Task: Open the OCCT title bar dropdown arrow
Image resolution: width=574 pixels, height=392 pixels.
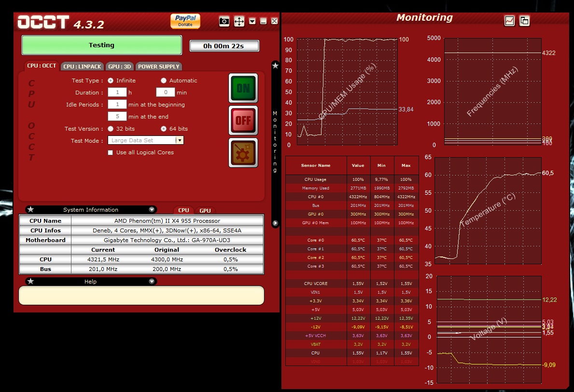Action: (x=252, y=21)
